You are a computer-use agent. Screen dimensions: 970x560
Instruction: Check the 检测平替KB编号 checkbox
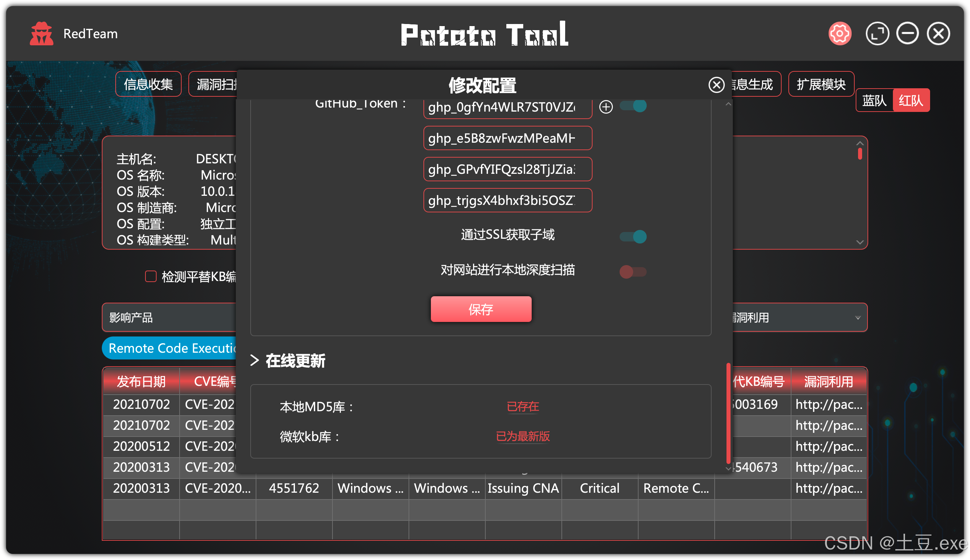[151, 276]
